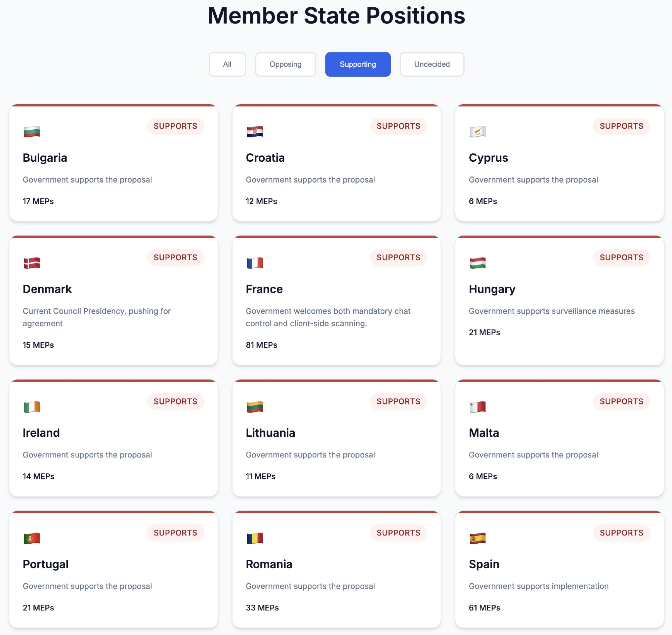Select the Supporting filter tab
The width and height of the screenshot is (672, 635).
(358, 64)
